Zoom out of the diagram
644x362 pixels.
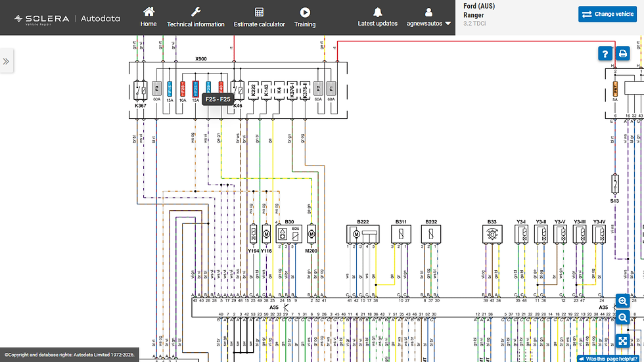coord(623,318)
